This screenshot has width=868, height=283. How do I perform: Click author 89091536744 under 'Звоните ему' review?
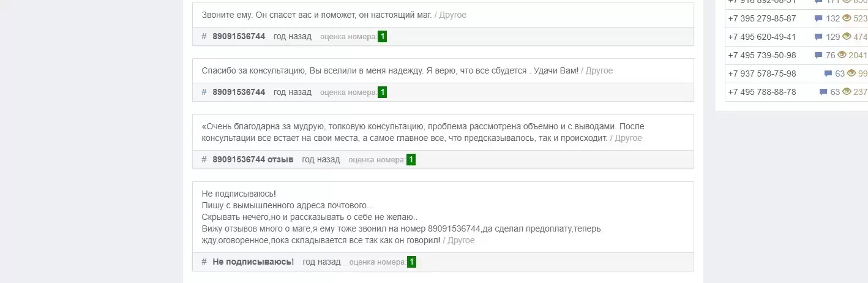click(239, 37)
